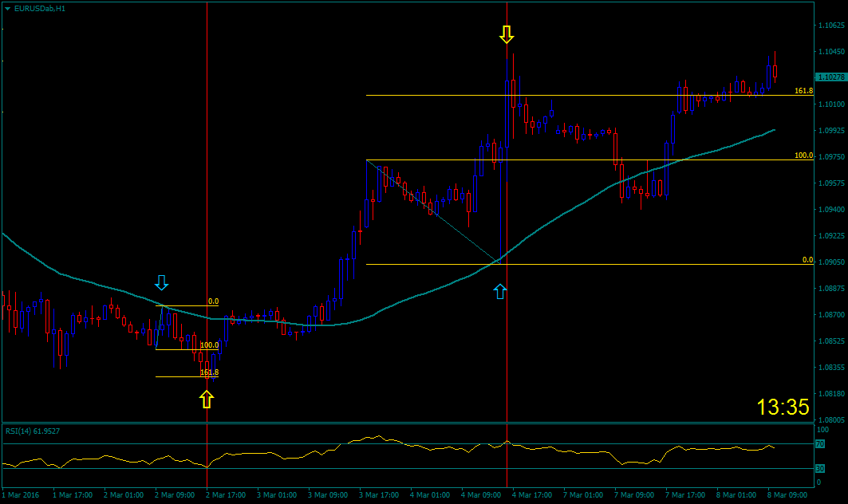The image size is (848, 504).
Task: Click the 2 Mar 17:00 time label
Action: [226, 494]
